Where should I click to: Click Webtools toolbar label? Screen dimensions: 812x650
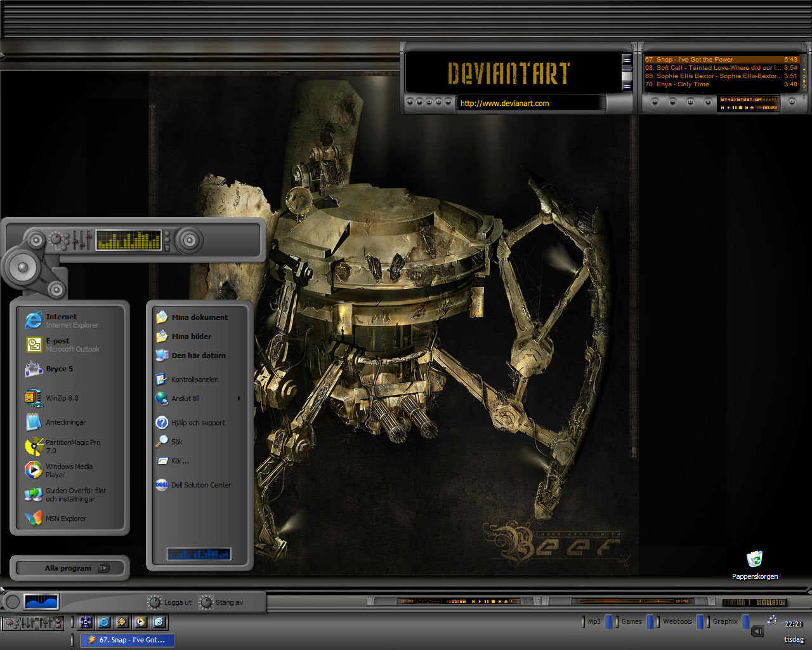(678, 621)
